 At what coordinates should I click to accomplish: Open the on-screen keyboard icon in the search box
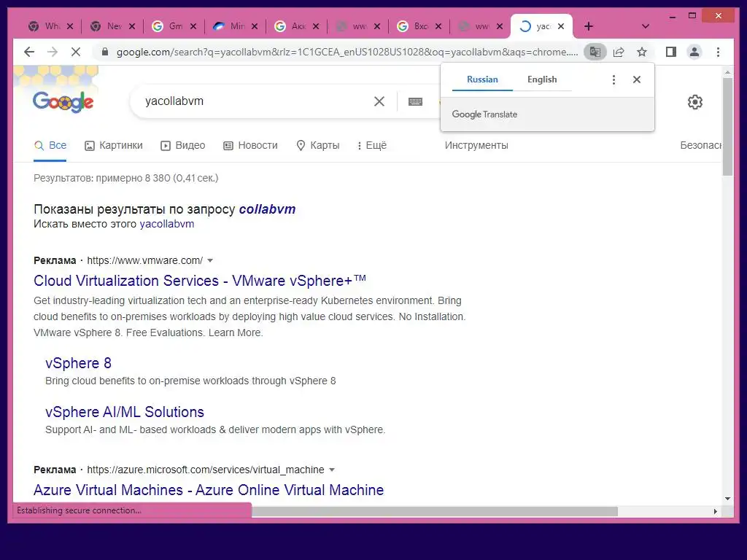coord(415,101)
